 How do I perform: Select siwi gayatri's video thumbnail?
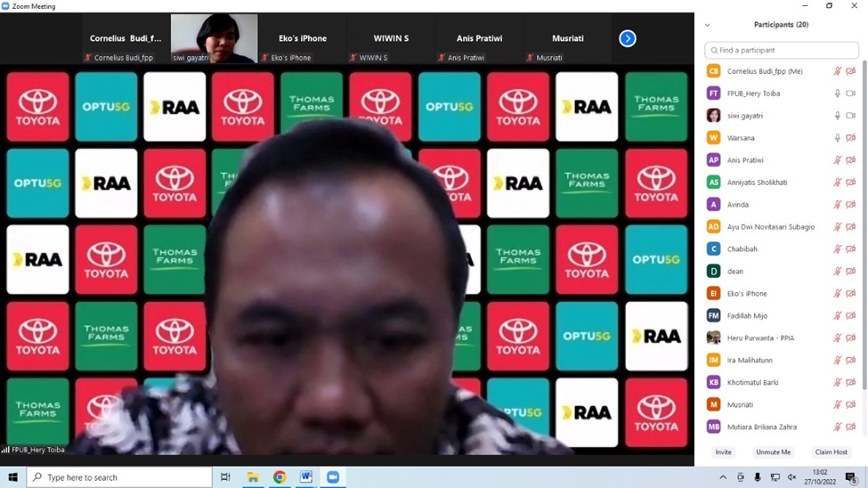click(214, 38)
